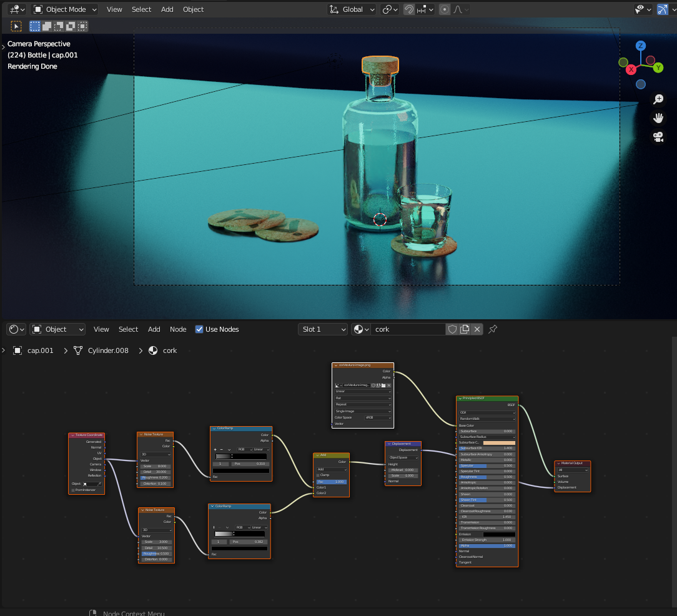The image size is (677, 616).
Task: Open the Add menu in the 3D viewport
Action: click(167, 9)
